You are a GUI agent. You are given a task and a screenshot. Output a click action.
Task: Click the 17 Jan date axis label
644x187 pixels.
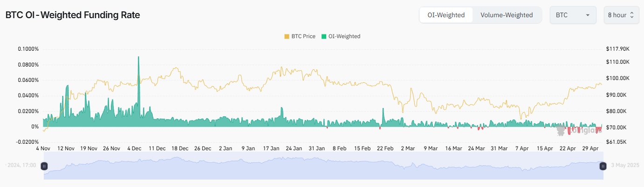point(271,148)
